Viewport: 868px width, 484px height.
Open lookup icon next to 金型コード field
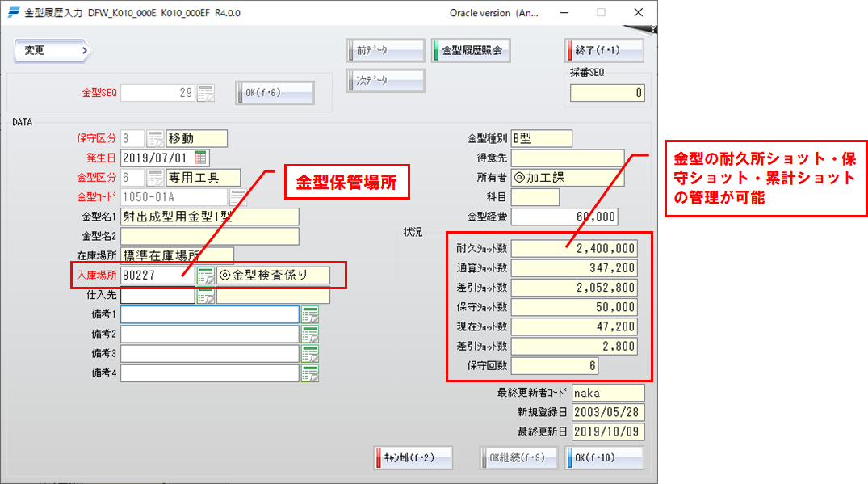click(x=238, y=197)
